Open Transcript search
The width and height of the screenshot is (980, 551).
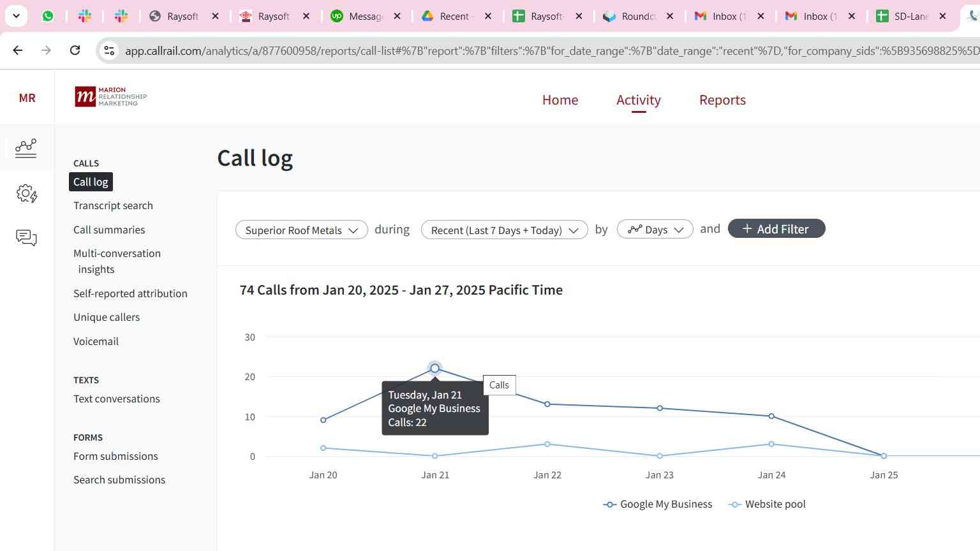point(113,205)
